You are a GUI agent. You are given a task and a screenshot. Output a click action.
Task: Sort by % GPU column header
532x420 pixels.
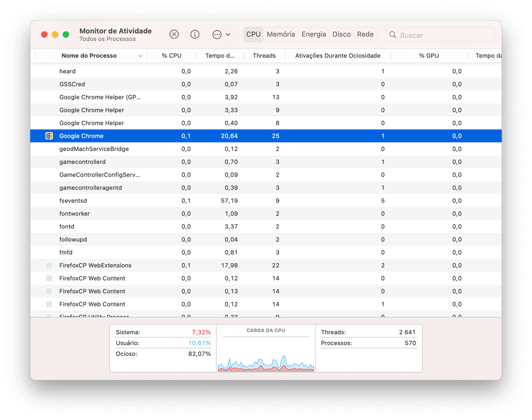coord(429,56)
